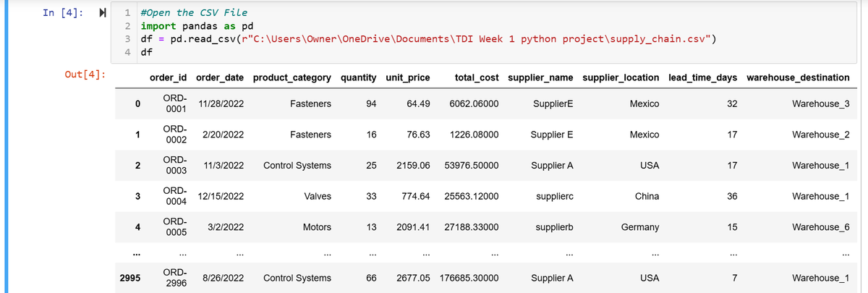Click the order_date column header
The width and height of the screenshot is (868, 293).
[x=220, y=77]
